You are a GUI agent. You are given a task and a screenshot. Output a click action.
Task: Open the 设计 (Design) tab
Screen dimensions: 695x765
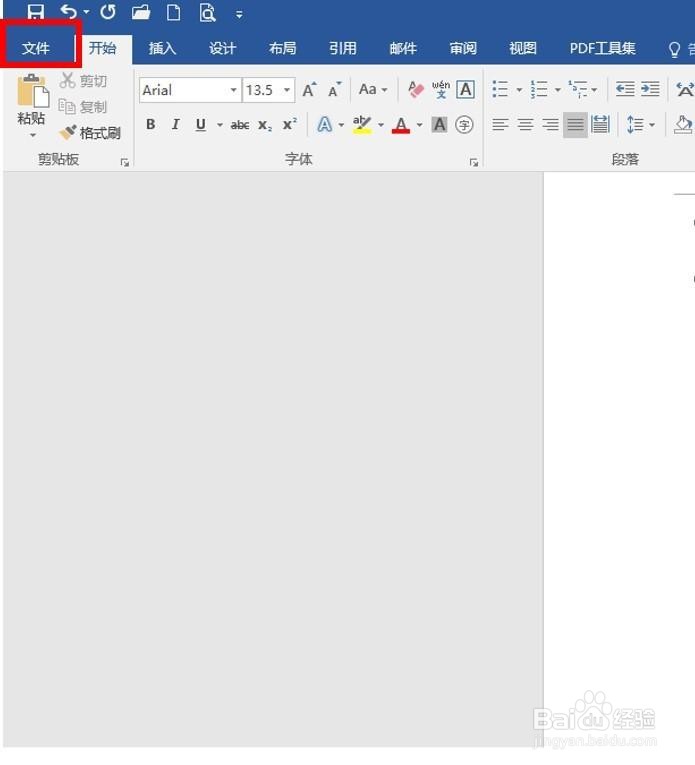[222, 48]
